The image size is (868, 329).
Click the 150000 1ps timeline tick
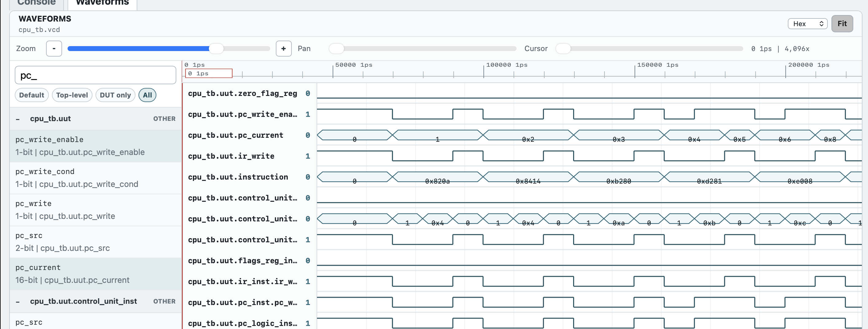(x=658, y=65)
